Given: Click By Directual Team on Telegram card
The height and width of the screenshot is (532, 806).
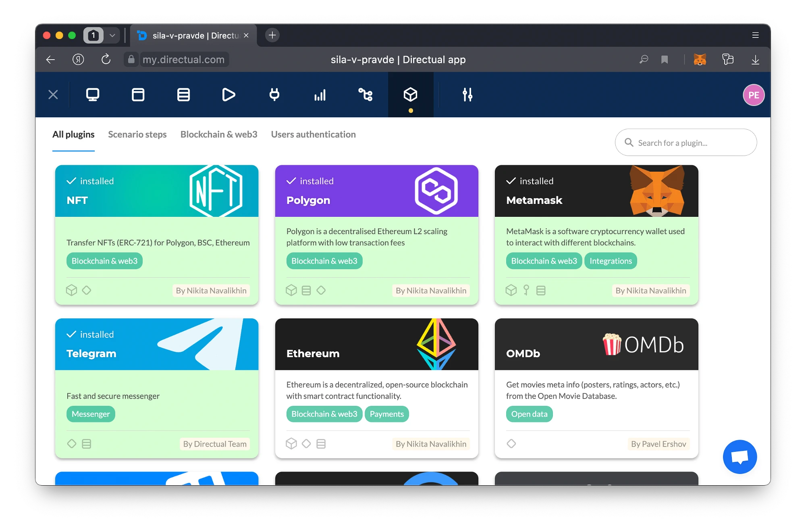Looking at the screenshot, I should 215,444.
